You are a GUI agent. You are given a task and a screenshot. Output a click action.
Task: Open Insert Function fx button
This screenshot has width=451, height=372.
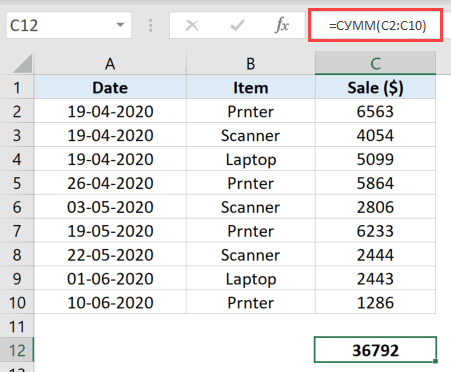282,25
